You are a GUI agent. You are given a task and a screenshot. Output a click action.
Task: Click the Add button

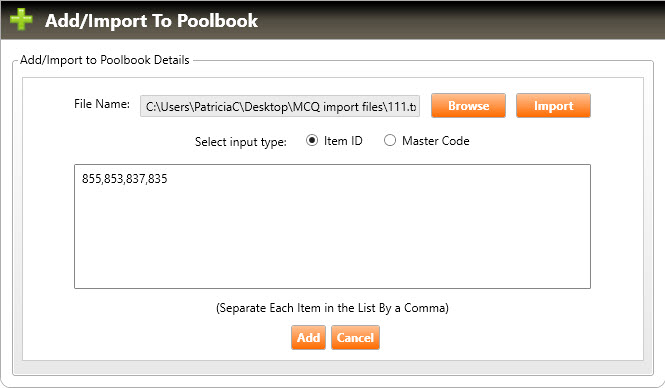tap(308, 338)
